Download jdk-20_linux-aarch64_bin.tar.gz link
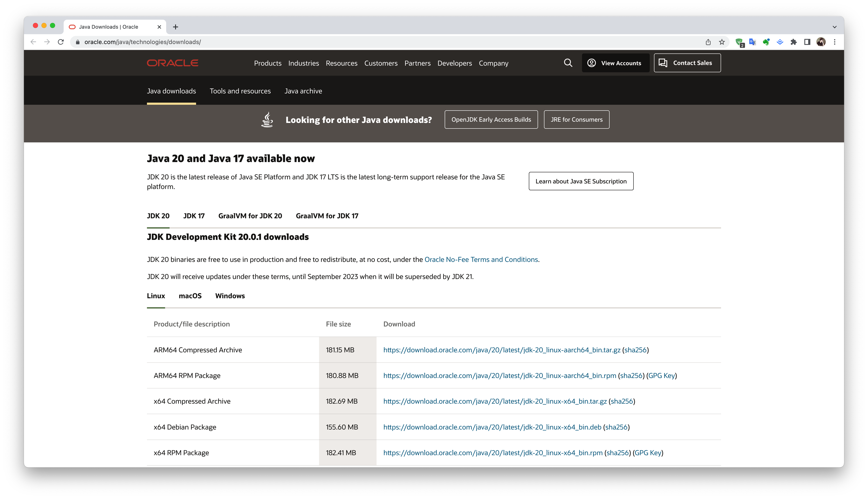Image resolution: width=868 pixels, height=499 pixels. click(501, 350)
